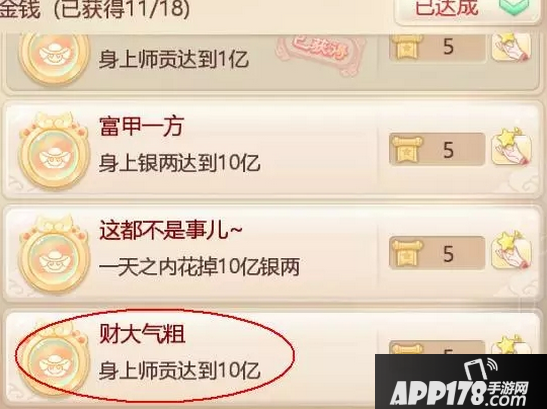Click the green arrow beside 已达成

(x=520, y=8)
